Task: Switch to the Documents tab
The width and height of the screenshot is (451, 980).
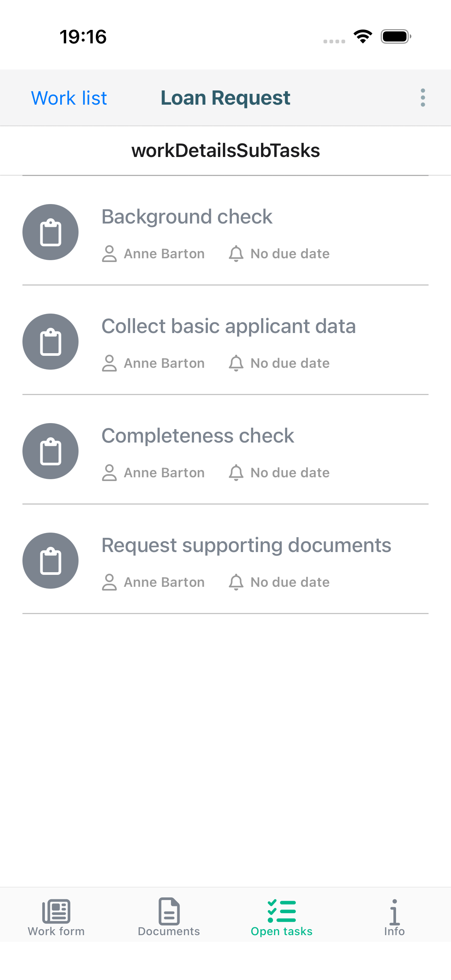Action: pyautogui.click(x=169, y=919)
